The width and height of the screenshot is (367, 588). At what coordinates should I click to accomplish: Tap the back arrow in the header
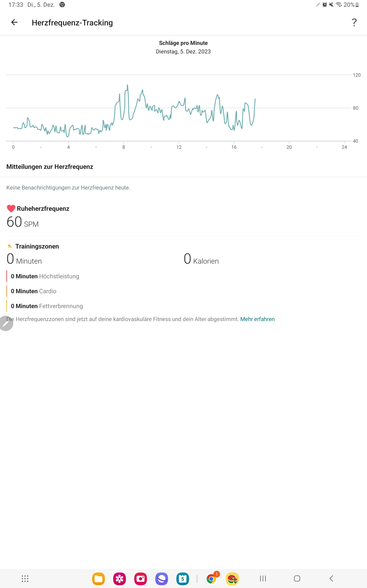(14, 22)
